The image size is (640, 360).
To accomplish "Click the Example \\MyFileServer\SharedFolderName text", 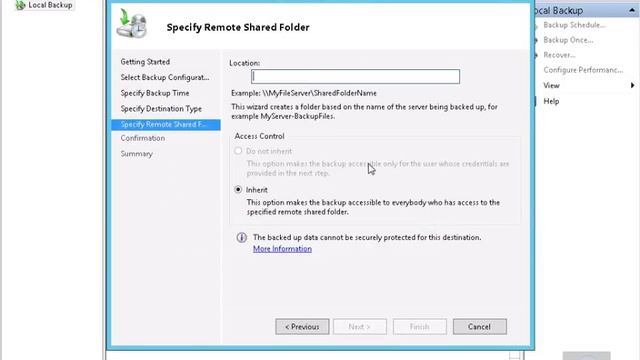I will (x=304, y=93).
